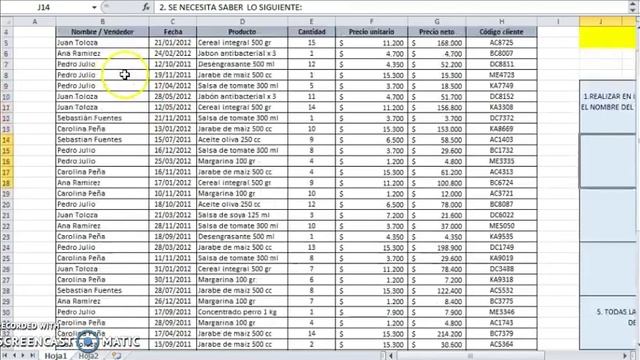Select column D header

[242, 21]
